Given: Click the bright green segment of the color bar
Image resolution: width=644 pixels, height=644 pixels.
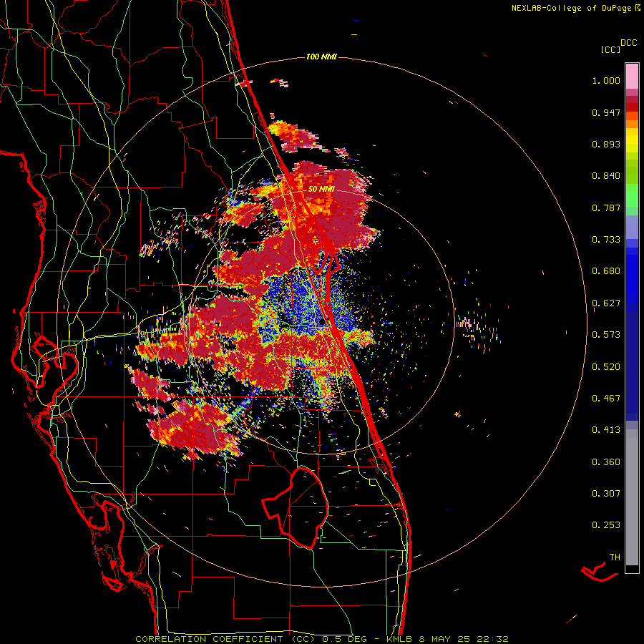Looking at the screenshot, I should pyautogui.click(x=632, y=195).
